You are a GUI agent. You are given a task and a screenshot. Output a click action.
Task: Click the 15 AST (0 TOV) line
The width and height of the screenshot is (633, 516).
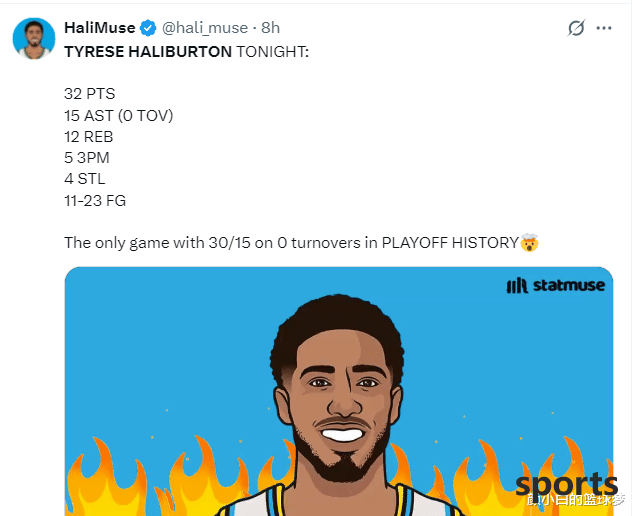(x=119, y=115)
